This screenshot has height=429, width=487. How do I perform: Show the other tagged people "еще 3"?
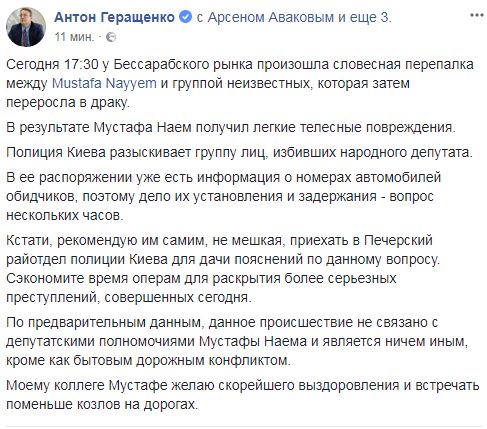pyautogui.click(x=369, y=17)
